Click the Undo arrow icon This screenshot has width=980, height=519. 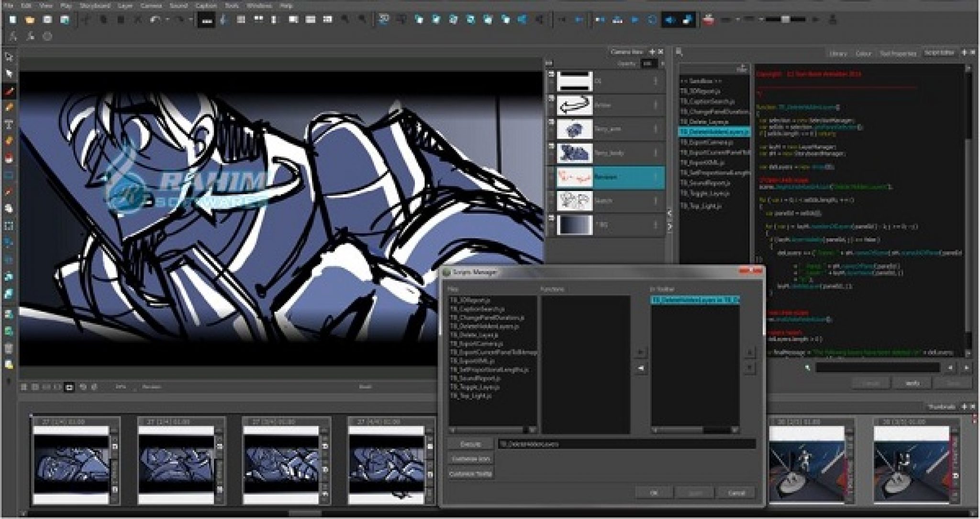[x=156, y=20]
